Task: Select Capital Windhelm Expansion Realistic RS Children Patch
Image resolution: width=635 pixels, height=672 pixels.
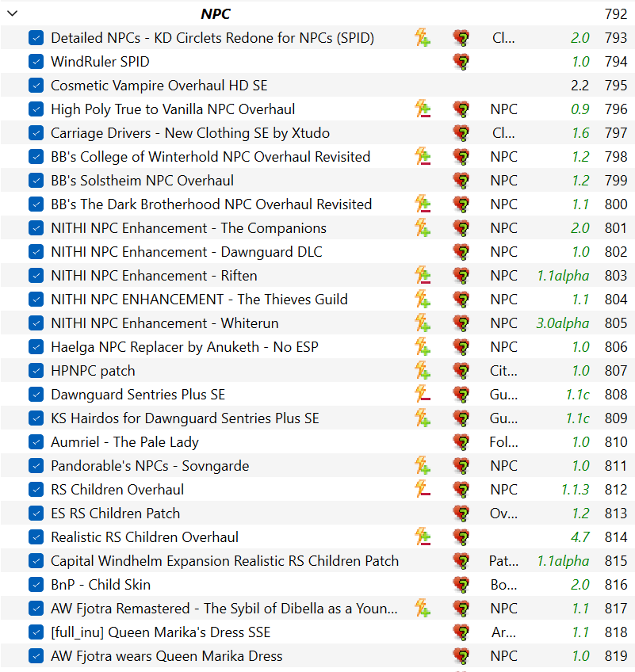Action: click(224, 561)
